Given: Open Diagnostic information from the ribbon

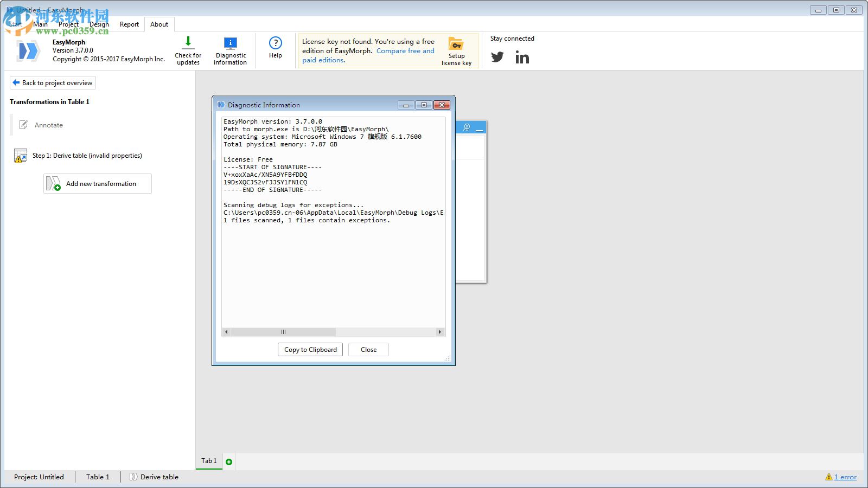Looking at the screenshot, I should point(230,51).
